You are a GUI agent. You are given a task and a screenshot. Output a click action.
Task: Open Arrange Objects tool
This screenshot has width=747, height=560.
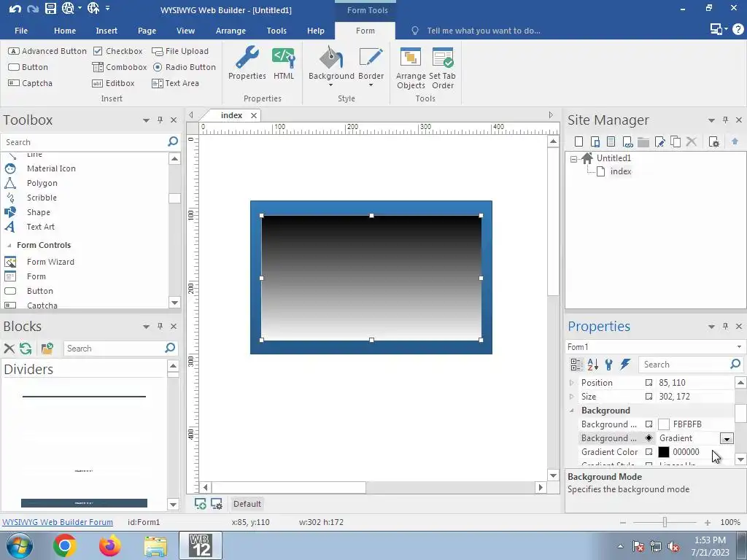pyautogui.click(x=411, y=68)
